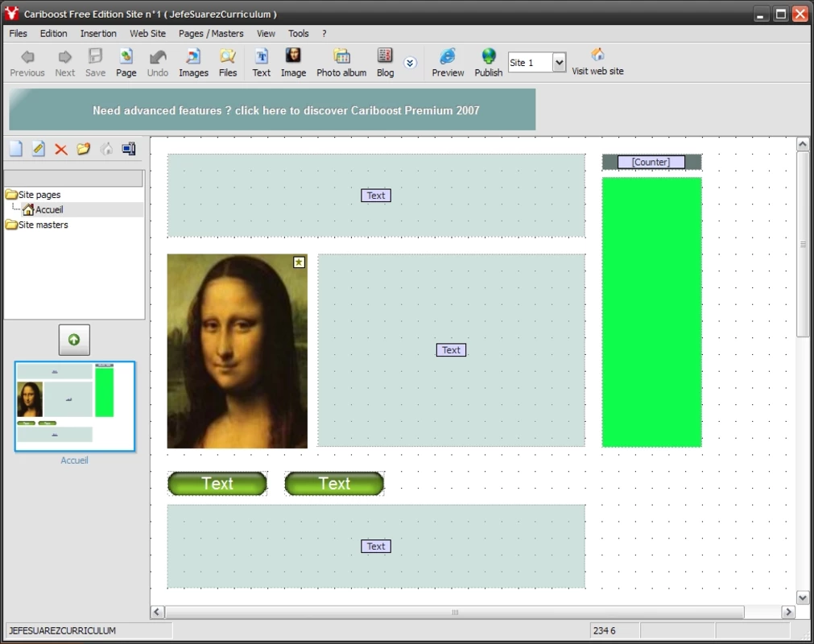Insert a Text block from the toolbar
814x644 pixels.
[x=262, y=62]
